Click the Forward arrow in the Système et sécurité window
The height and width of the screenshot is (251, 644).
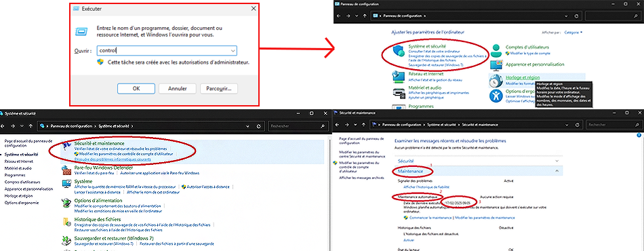click(x=13, y=126)
